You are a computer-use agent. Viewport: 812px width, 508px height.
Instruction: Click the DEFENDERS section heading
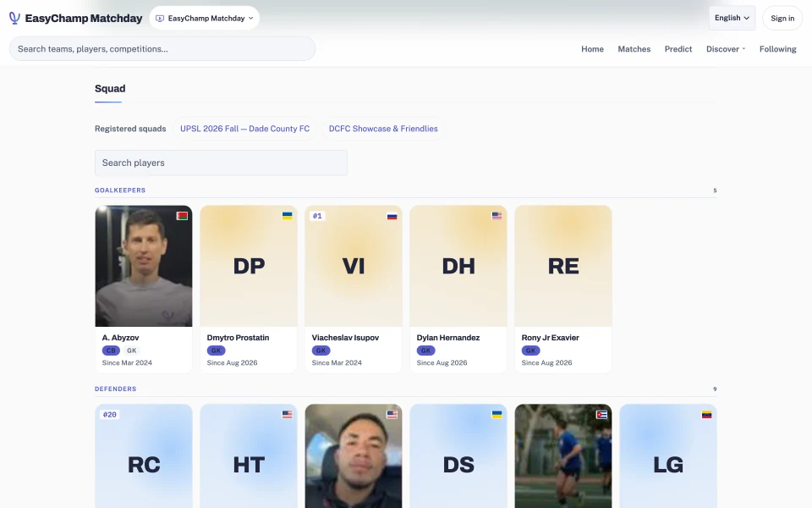click(x=116, y=389)
